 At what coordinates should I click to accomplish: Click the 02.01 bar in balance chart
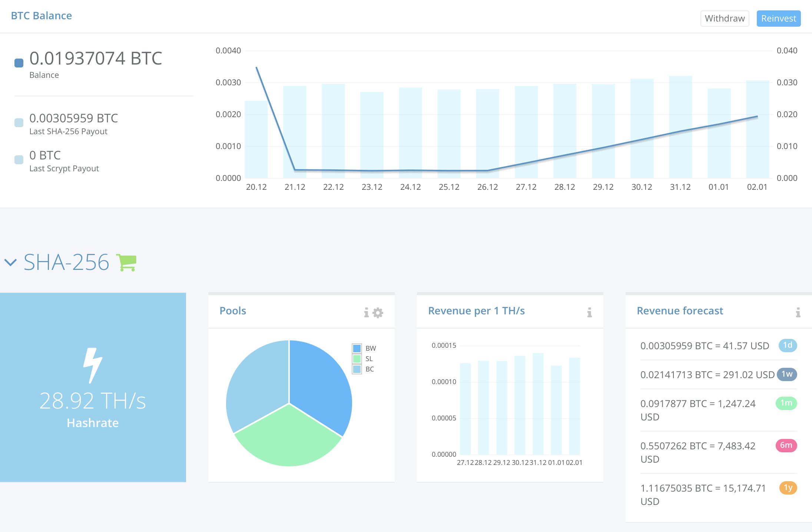pos(758,129)
